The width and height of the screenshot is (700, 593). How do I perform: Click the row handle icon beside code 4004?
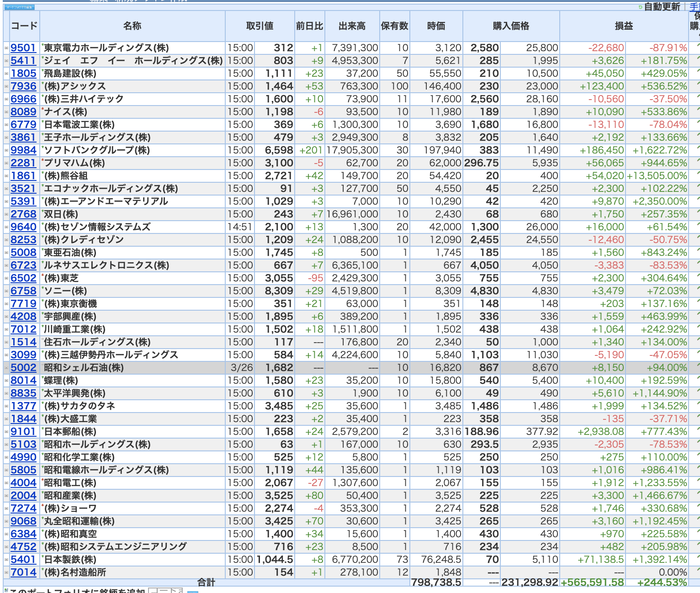6,483
